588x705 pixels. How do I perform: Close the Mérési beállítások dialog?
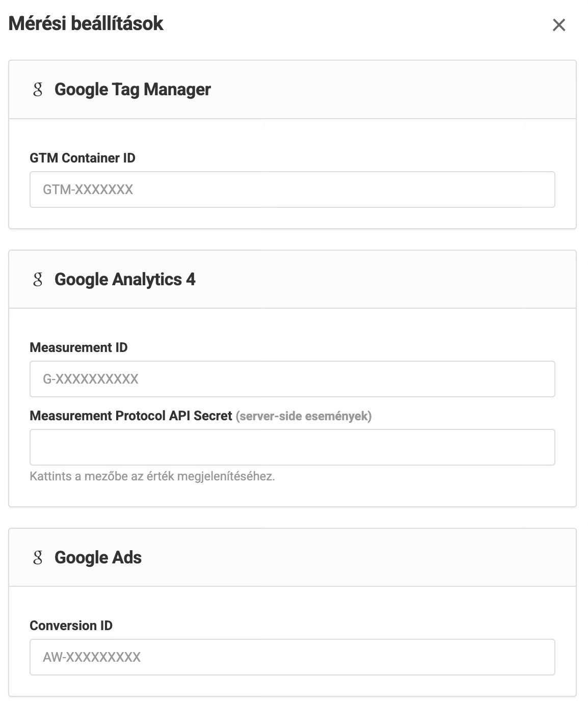coord(559,25)
